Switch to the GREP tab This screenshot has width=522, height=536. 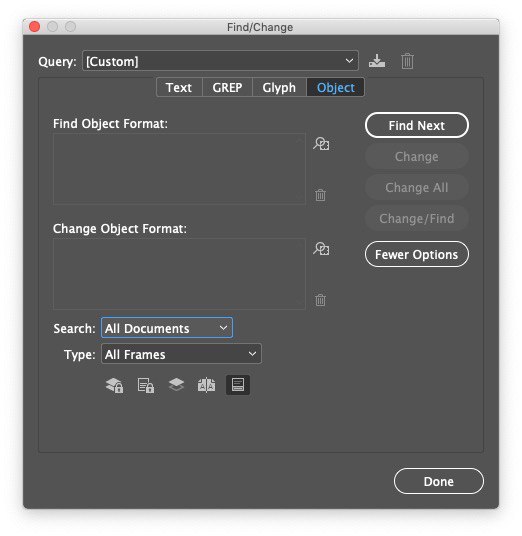(227, 88)
